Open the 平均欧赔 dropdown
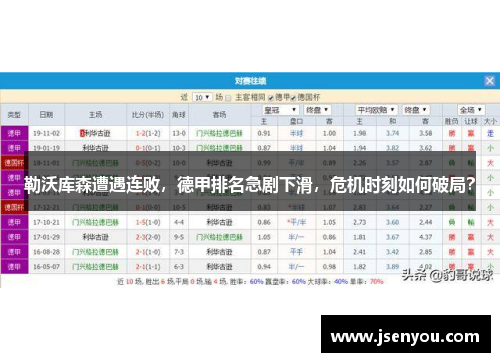 [x=376, y=110]
